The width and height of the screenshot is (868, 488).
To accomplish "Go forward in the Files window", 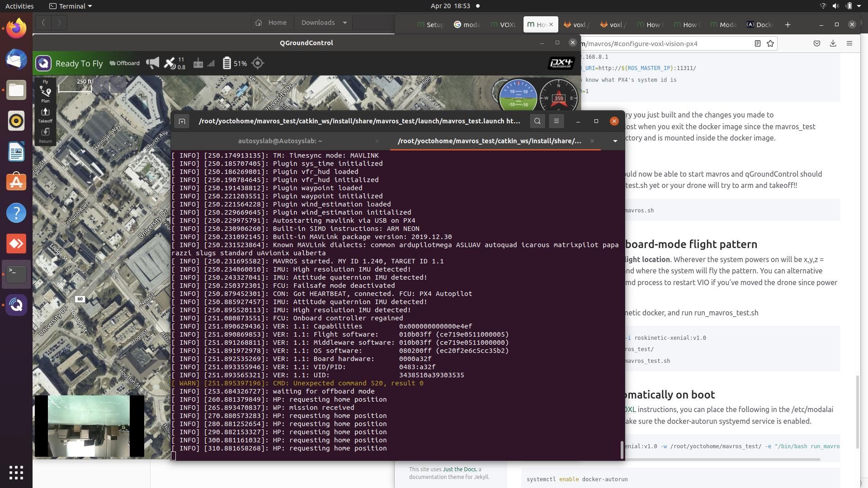I will click(x=59, y=23).
